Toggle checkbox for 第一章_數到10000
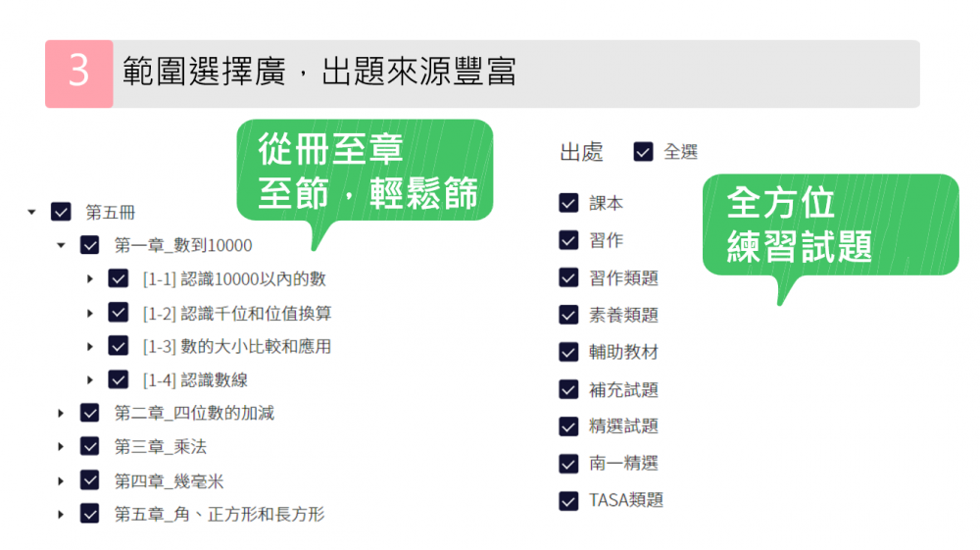Screen dimensions: 980x550 tap(90, 245)
